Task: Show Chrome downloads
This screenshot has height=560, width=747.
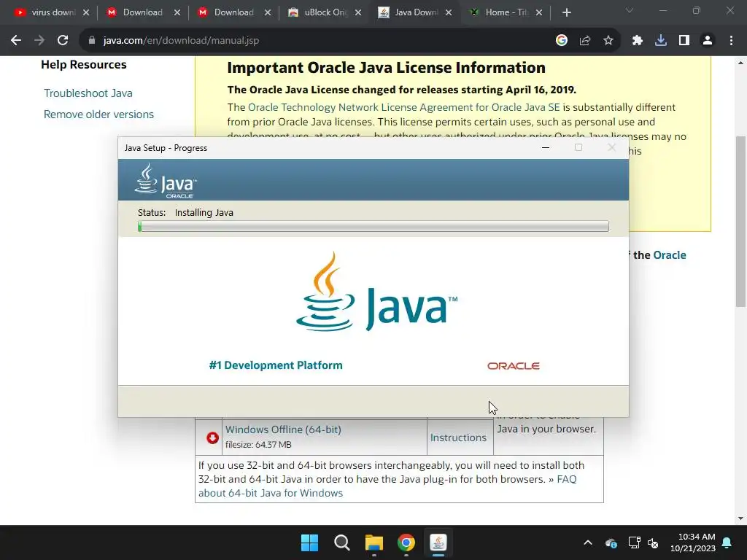Action: click(661, 41)
